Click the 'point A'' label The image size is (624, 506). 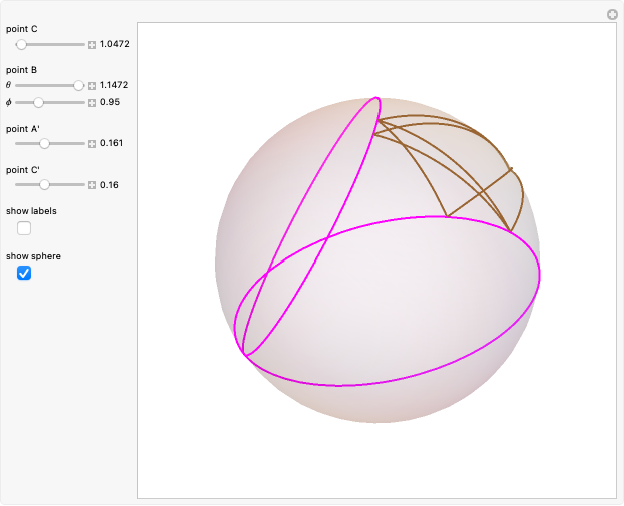[23, 129]
